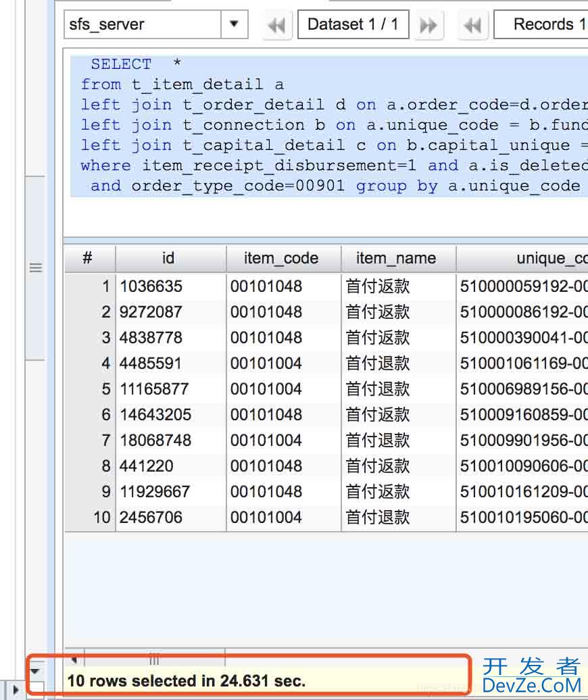The image size is (588, 700).
Task: Click the item_name column header
Action: pyautogui.click(x=397, y=258)
